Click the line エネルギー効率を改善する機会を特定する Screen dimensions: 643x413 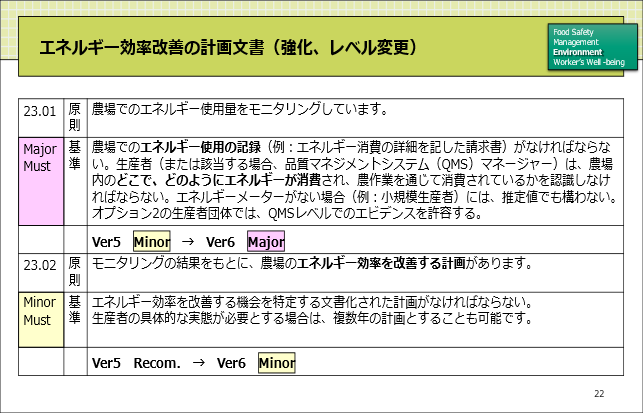click(x=312, y=302)
